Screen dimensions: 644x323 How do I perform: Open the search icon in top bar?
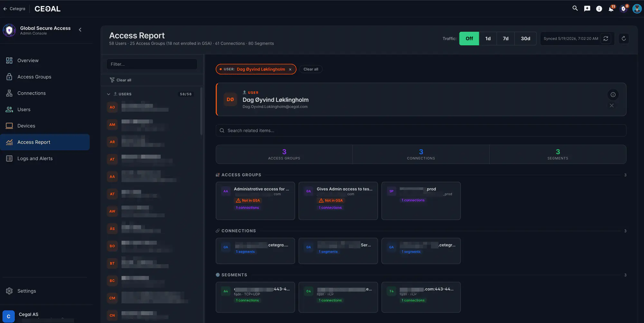575,8
